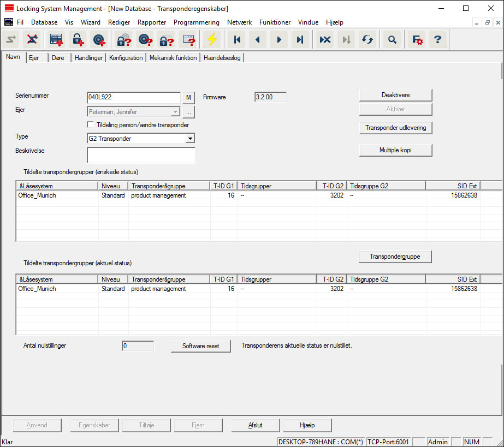Go to the next record arrow

point(279,39)
